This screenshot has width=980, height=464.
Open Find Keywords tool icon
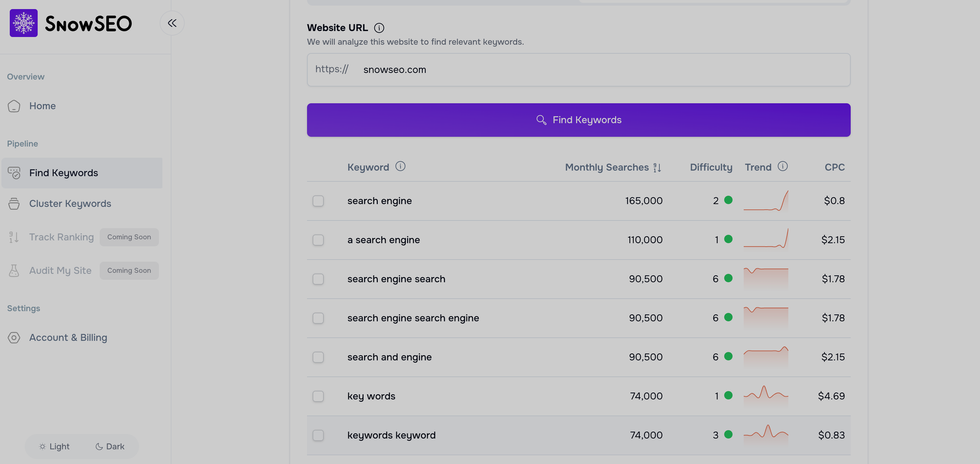pos(14,173)
